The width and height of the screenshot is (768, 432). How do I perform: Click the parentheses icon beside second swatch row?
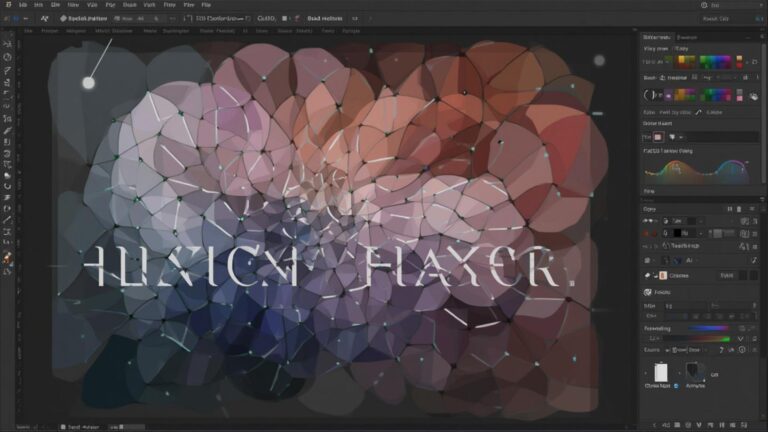tap(649, 95)
